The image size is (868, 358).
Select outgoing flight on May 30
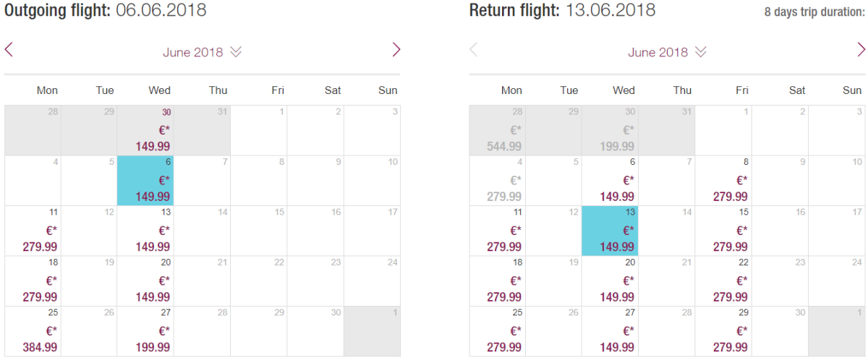tap(145, 131)
